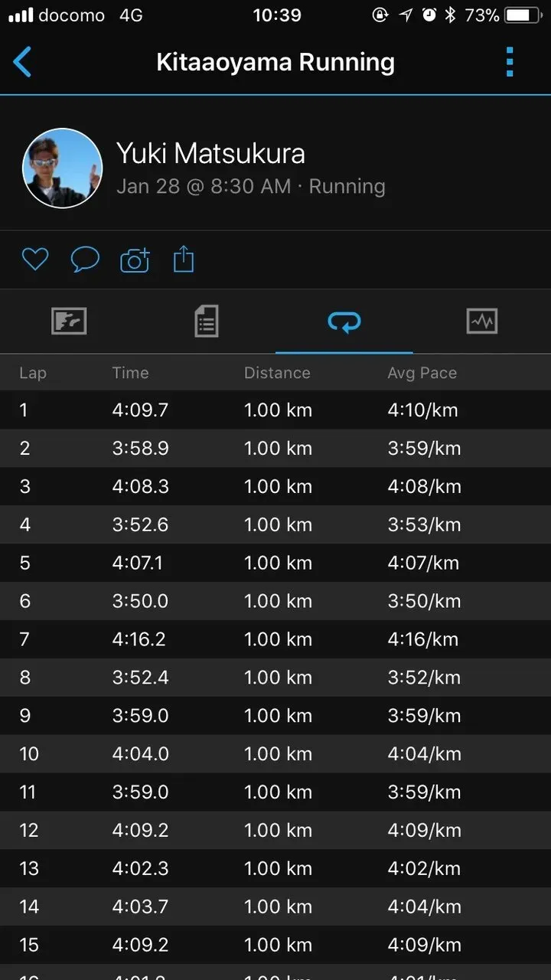Tap the Time column header
This screenshot has width=551, height=980.
tap(130, 373)
